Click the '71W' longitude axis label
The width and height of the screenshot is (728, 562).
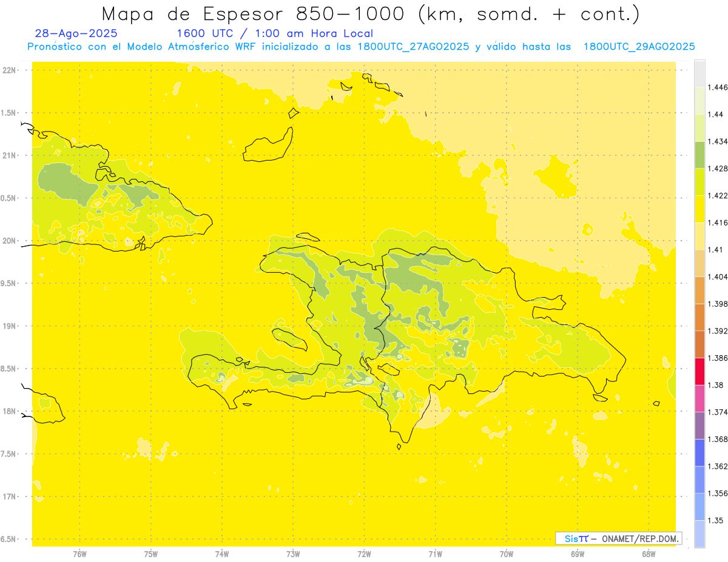435,554
